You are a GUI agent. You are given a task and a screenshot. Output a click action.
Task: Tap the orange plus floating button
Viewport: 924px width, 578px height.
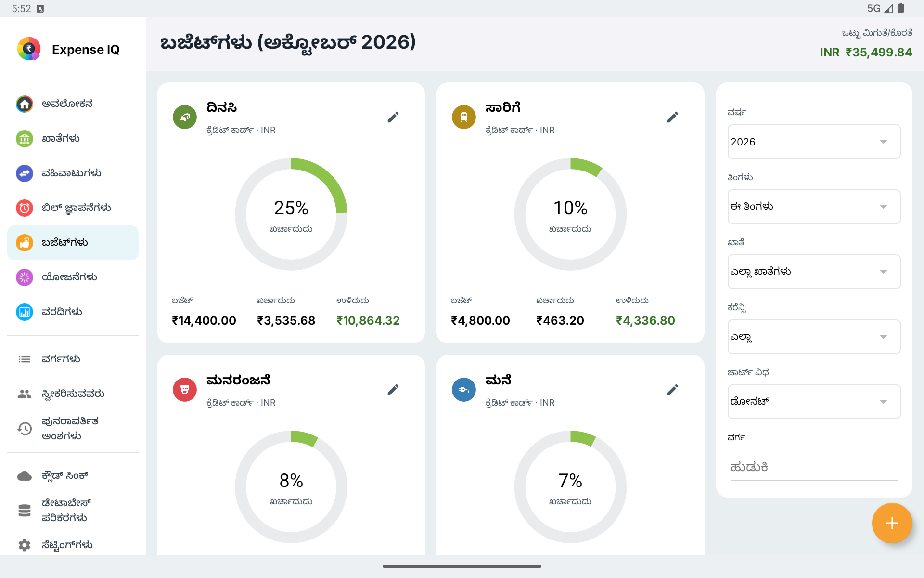click(892, 523)
